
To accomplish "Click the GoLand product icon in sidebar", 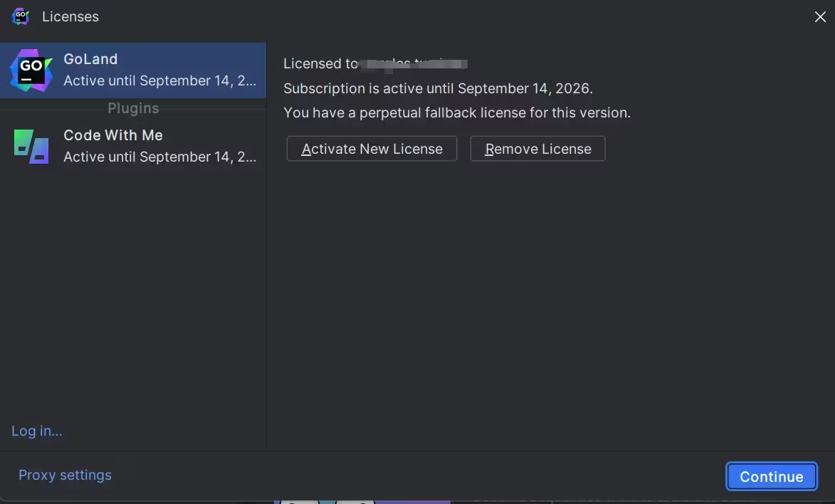I will coord(31,70).
